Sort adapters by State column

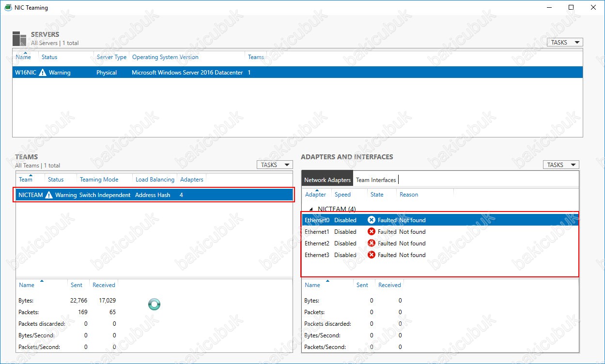point(377,195)
